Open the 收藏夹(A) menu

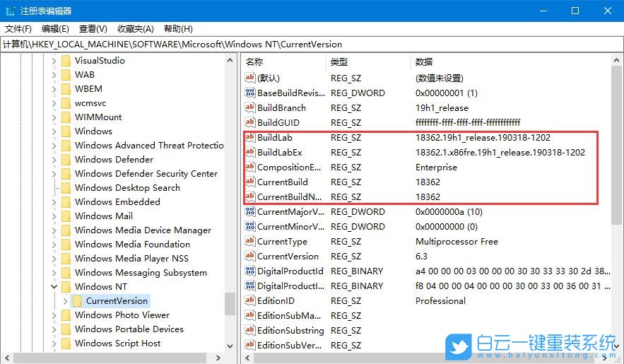135,29
